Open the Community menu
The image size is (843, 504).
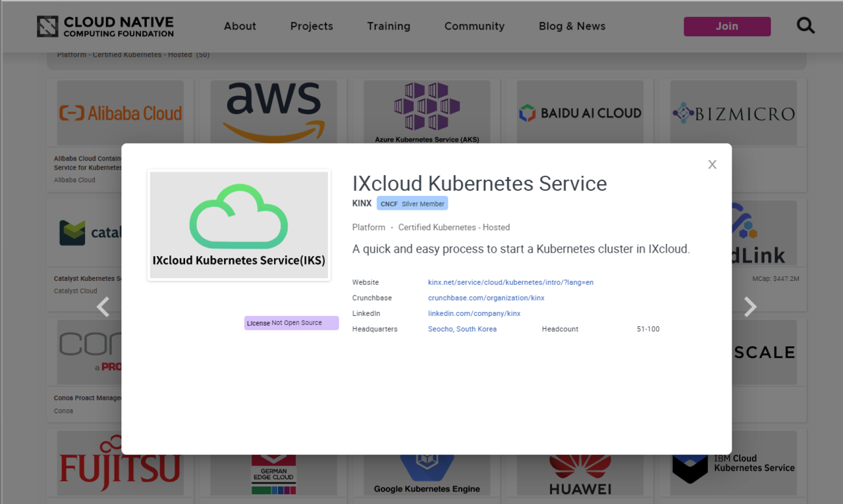click(474, 26)
